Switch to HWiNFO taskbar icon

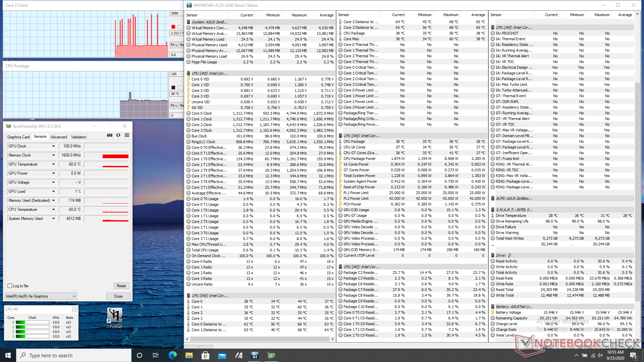coord(255,355)
